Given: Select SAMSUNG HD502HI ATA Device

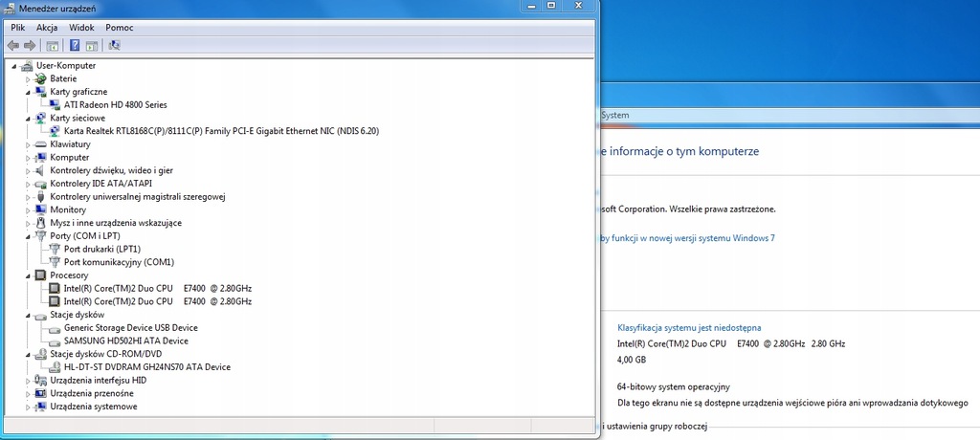Looking at the screenshot, I should 125,341.
